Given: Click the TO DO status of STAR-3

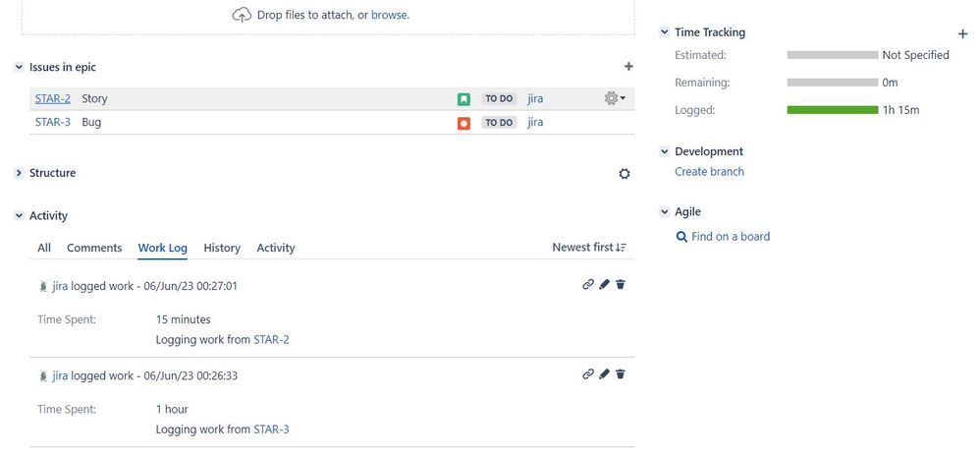Looking at the screenshot, I should click(499, 123).
